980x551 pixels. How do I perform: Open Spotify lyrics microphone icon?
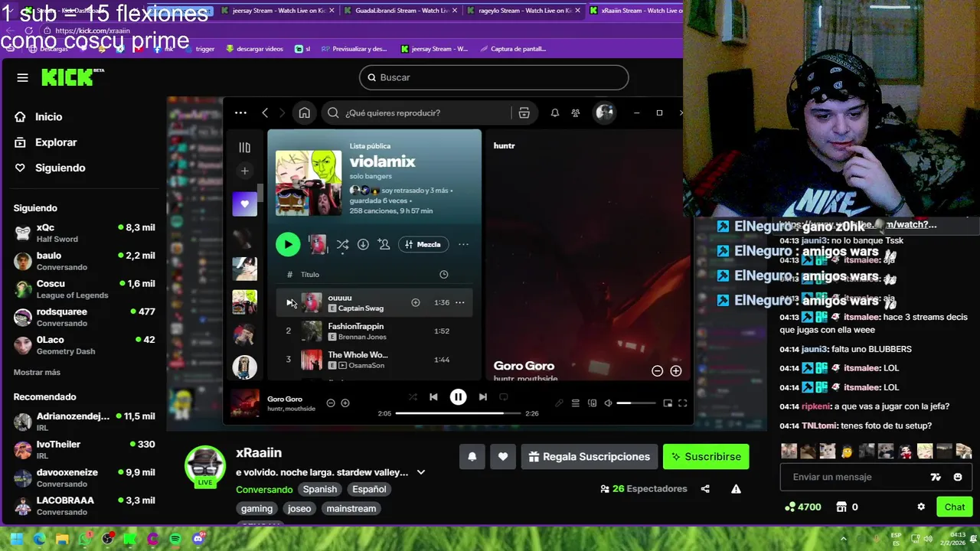559,403
